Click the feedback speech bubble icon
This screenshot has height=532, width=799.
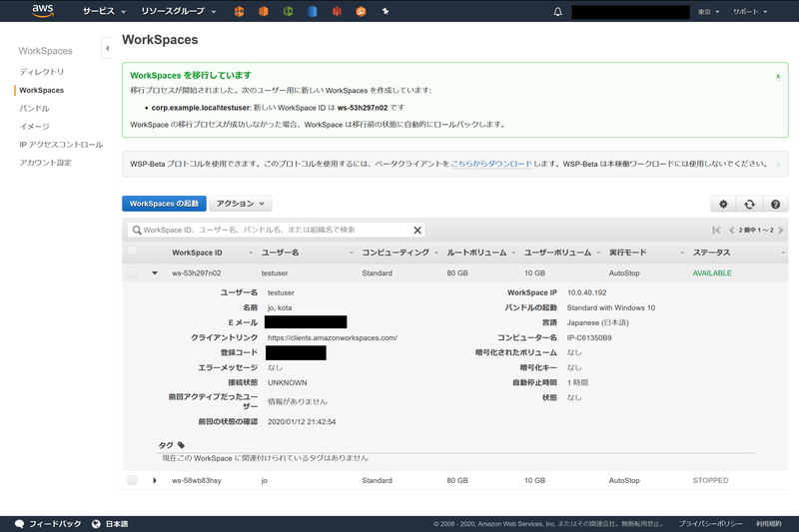19,524
